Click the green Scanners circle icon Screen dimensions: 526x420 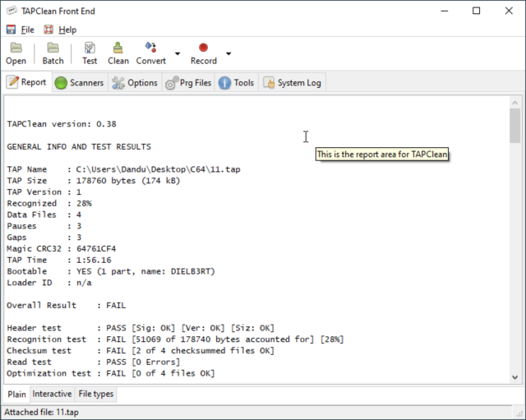(61, 83)
